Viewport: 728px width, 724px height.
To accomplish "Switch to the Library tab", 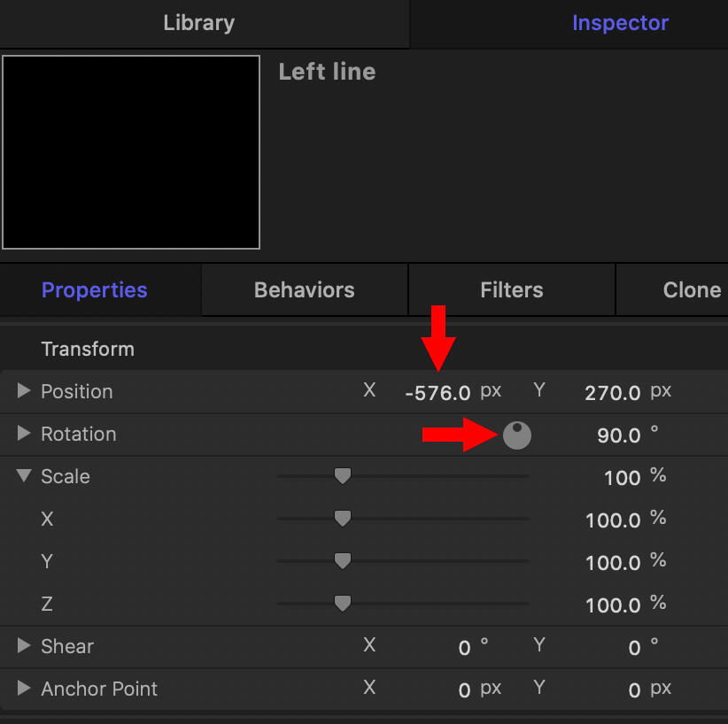I will coord(198,23).
